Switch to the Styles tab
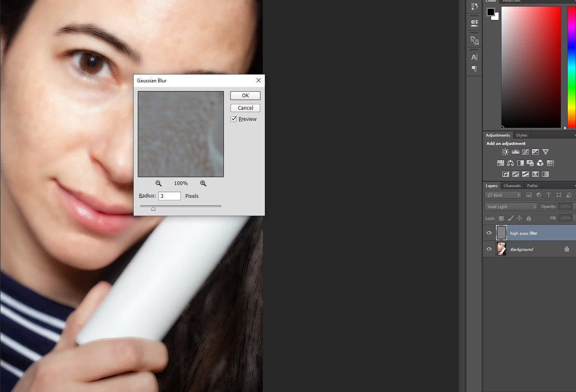 pos(521,135)
